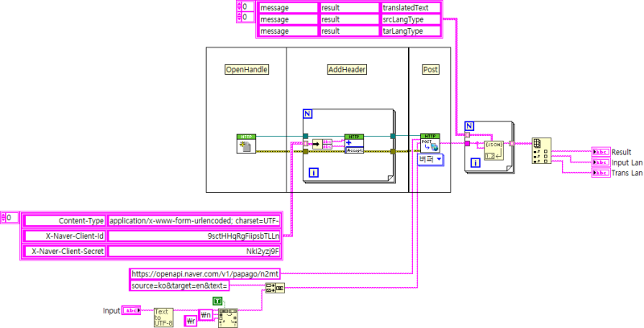
Task: Click the header array index value field
Action: click(12, 217)
